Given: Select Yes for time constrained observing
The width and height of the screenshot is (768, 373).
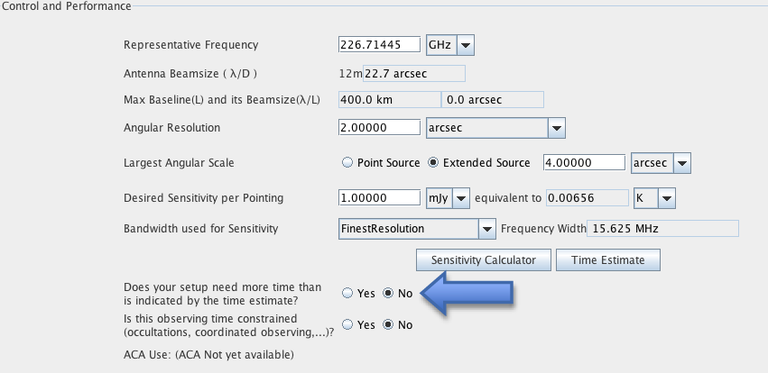Looking at the screenshot, I should point(347,325).
